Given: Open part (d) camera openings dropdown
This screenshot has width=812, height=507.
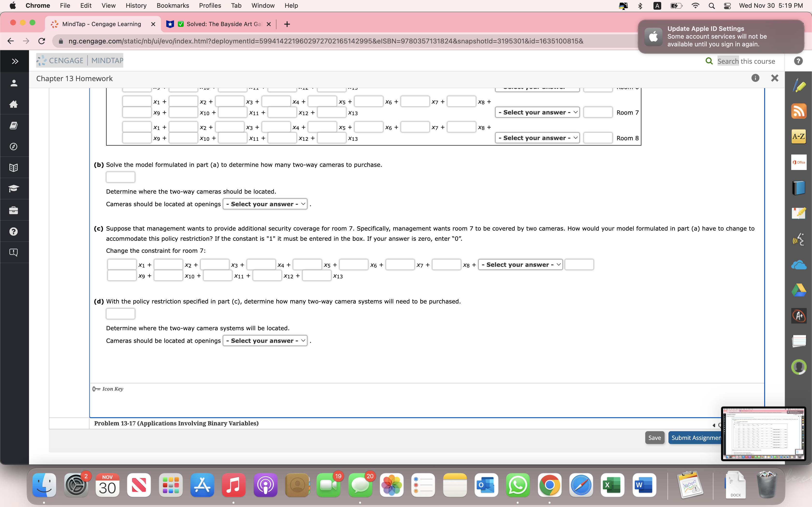Looking at the screenshot, I should (265, 341).
